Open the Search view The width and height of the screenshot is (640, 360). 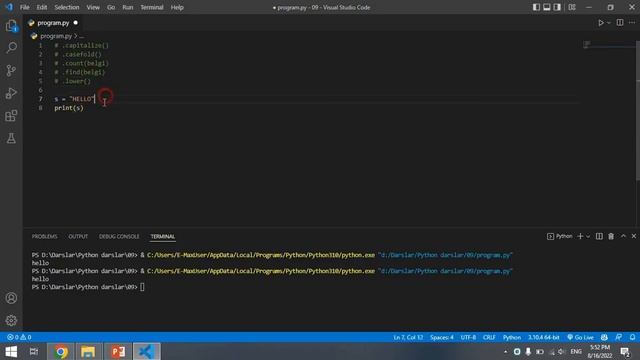tap(11, 48)
